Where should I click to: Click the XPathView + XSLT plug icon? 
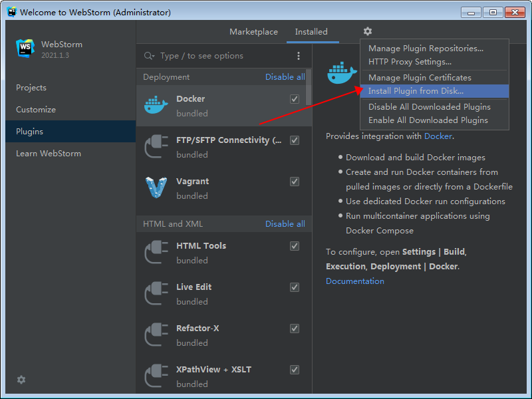tap(156, 376)
